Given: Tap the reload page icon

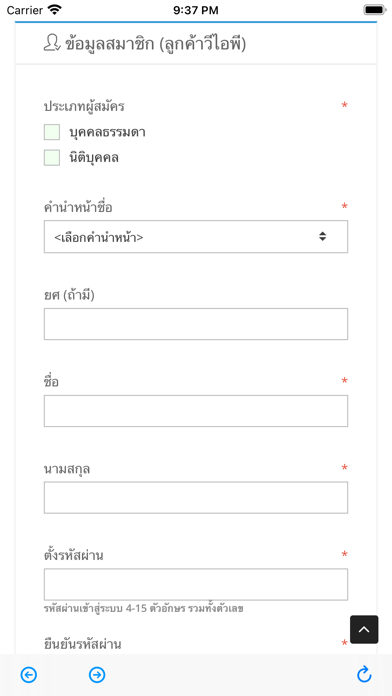Looking at the screenshot, I should [364, 674].
